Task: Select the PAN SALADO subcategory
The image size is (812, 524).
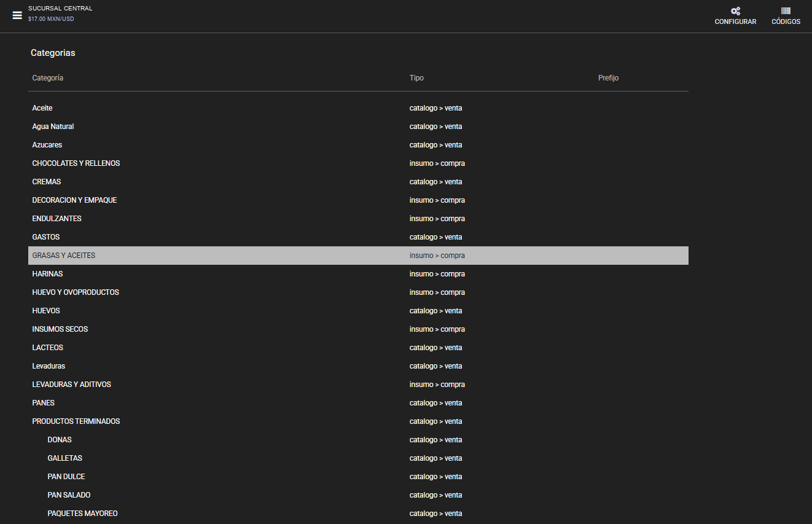Action: pos(358,495)
